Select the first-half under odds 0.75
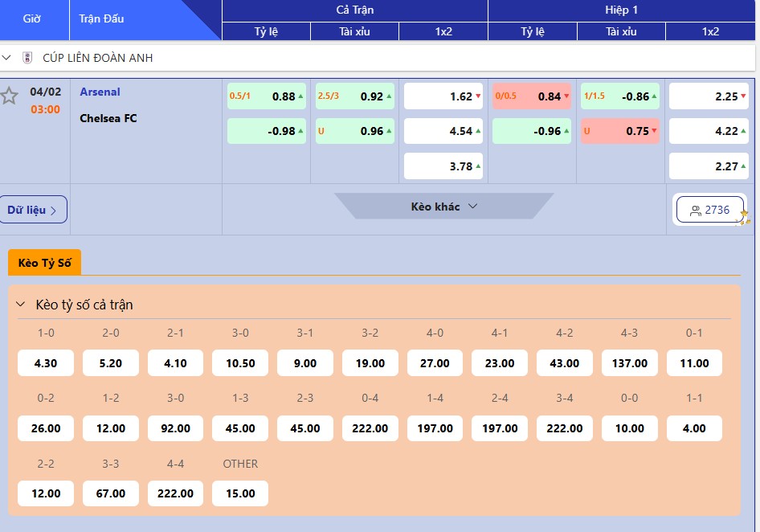The image size is (760, 532). tap(619, 131)
